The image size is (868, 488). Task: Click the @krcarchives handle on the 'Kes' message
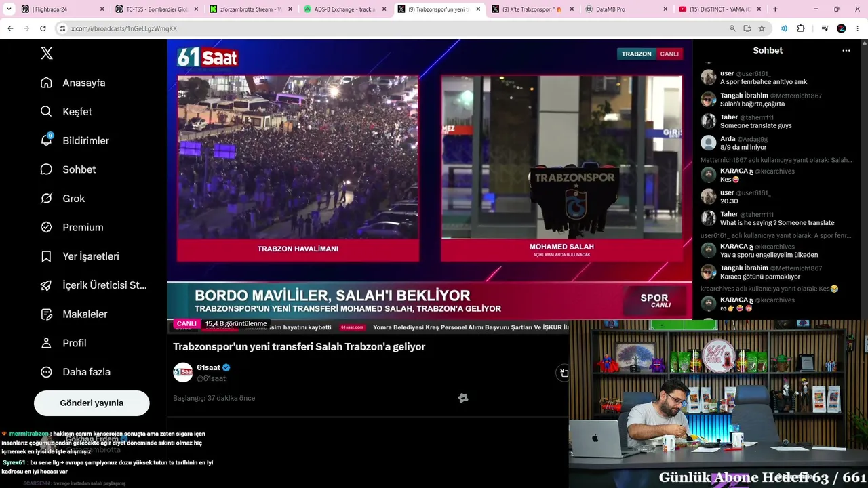coord(775,171)
